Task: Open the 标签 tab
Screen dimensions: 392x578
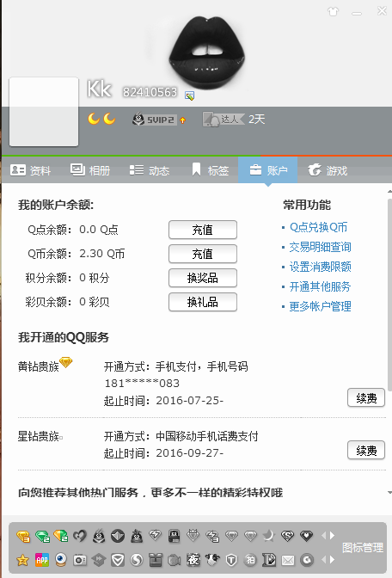Action: tap(210, 170)
